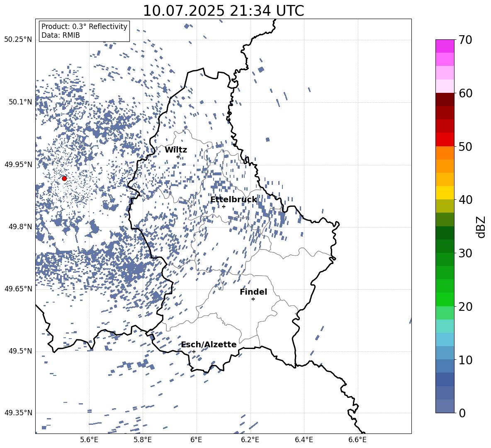Screen dimensions: 491x448
Task: Click the colorbar tick label 20
Action: pos(465,307)
